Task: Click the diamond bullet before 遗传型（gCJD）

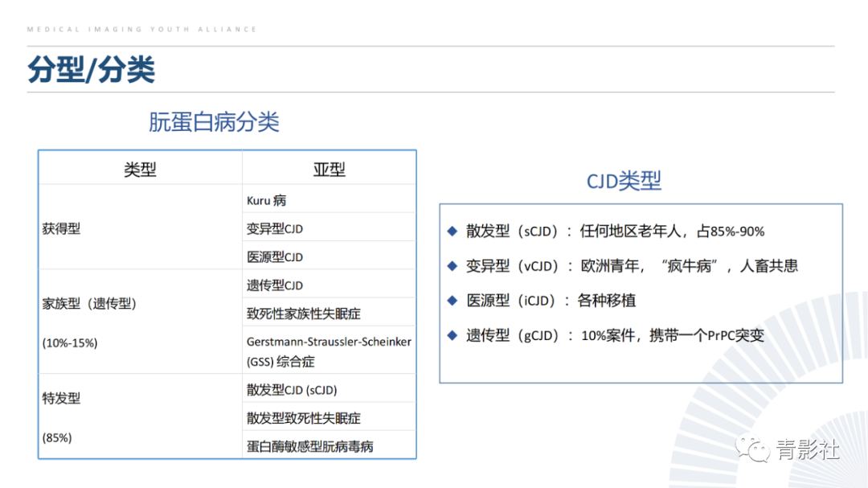Action: [x=452, y=335]
